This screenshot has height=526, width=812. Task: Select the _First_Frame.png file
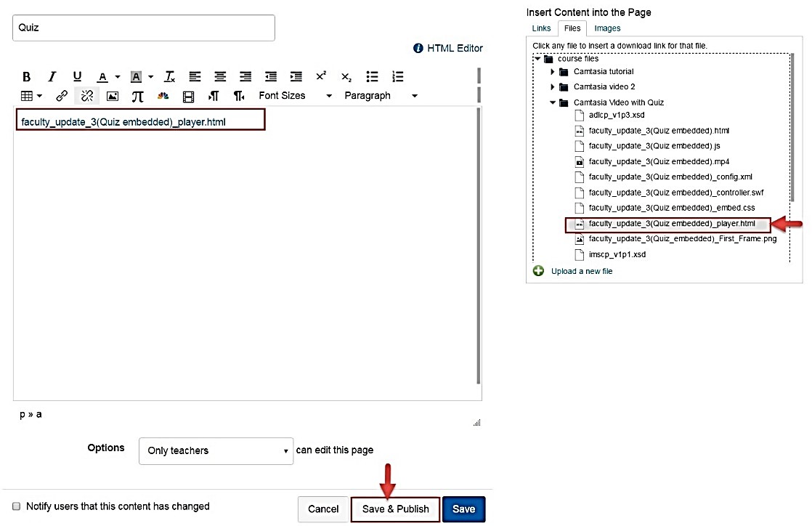coord(683,239)
